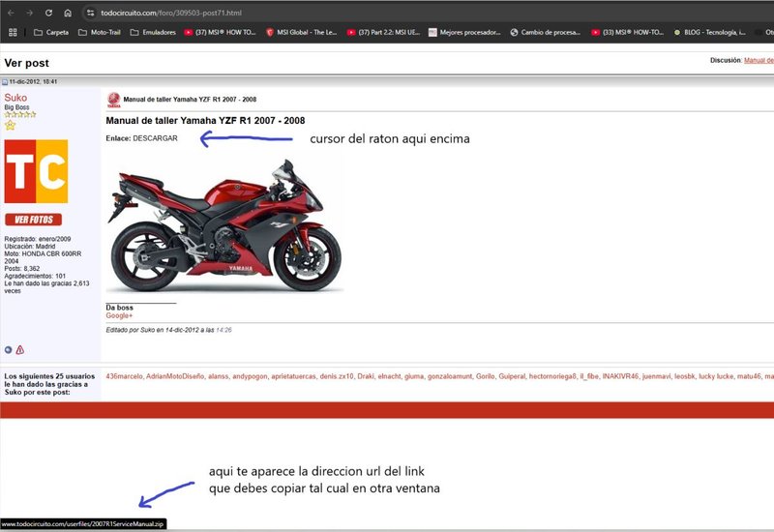This screenshot has height=532, width=774.
Task: Open Suko's user profile name
Action: [x=15, y=98]
